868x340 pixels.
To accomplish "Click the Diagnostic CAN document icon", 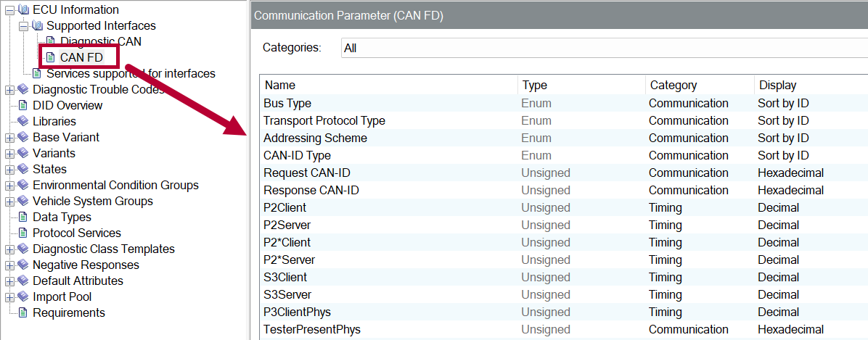I will 50,41.
